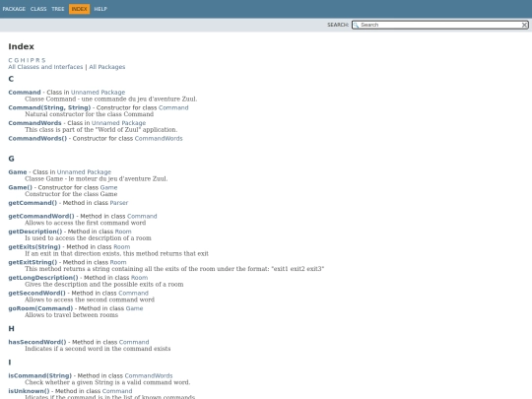Click the magnifier icon in search field
This screenshot has height=399, width=532.
tap(356, 25)
